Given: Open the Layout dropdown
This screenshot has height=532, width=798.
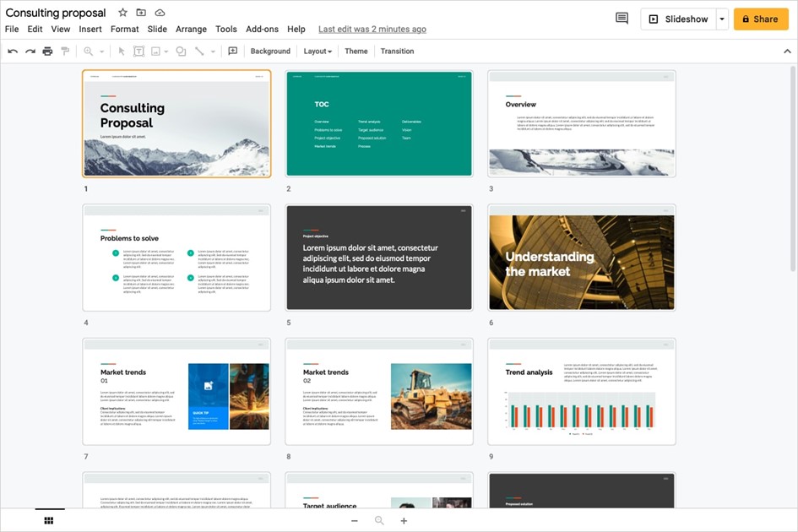Looking at the screenshot, I should pyautogui.click(x=318, y=52).
